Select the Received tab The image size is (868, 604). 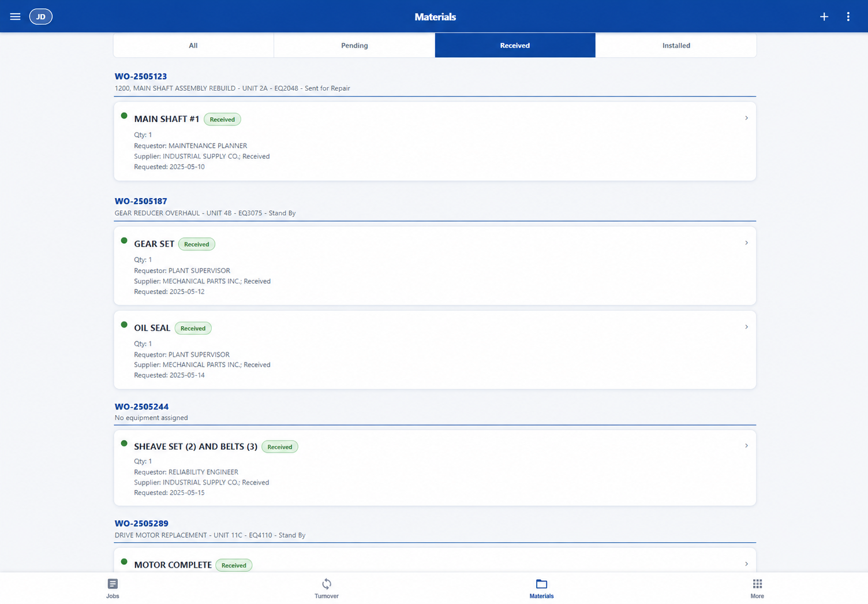(515, 45)
